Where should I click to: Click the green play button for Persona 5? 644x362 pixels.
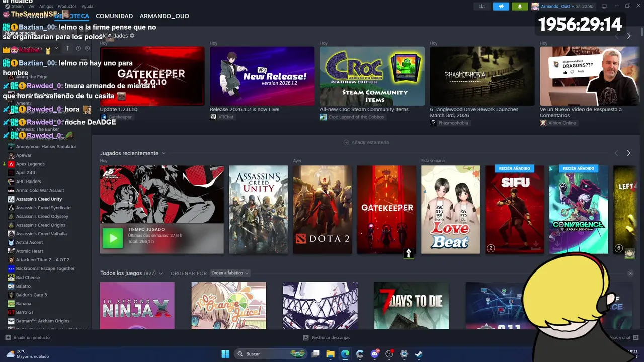(x=113, y=238)
